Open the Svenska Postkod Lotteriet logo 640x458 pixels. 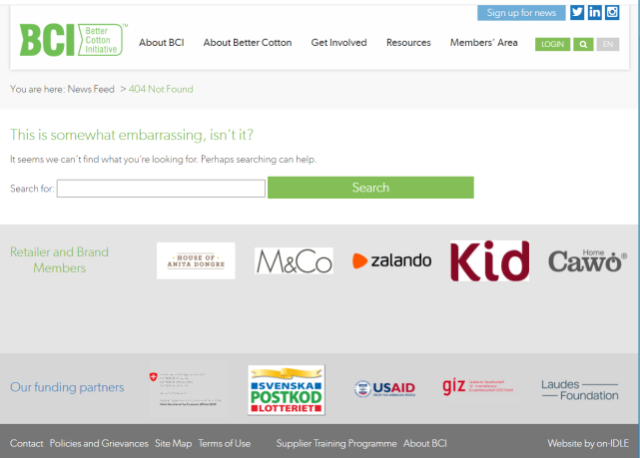286,389
